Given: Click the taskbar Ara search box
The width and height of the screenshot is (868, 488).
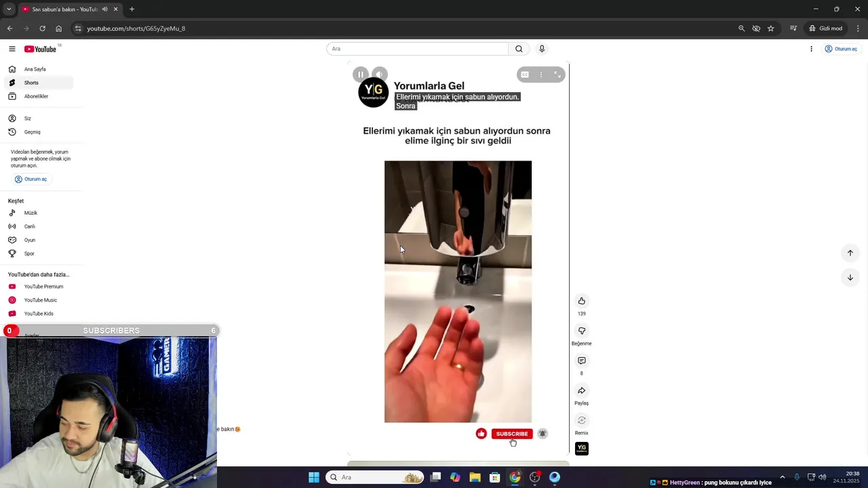Looking at the screenshot, I should pyautogui.click(x=374, y=477).
